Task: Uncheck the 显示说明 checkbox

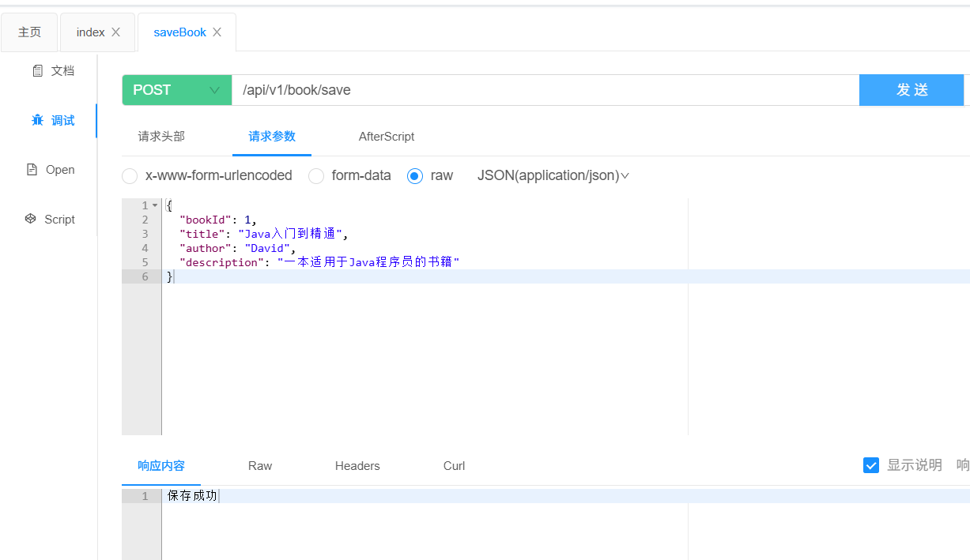Action: [x=871, y=465]
